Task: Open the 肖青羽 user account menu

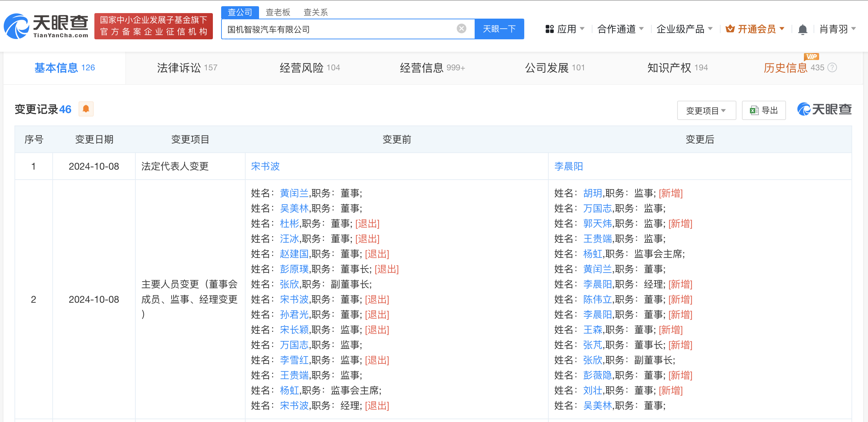Action: [x=838, y=29]
